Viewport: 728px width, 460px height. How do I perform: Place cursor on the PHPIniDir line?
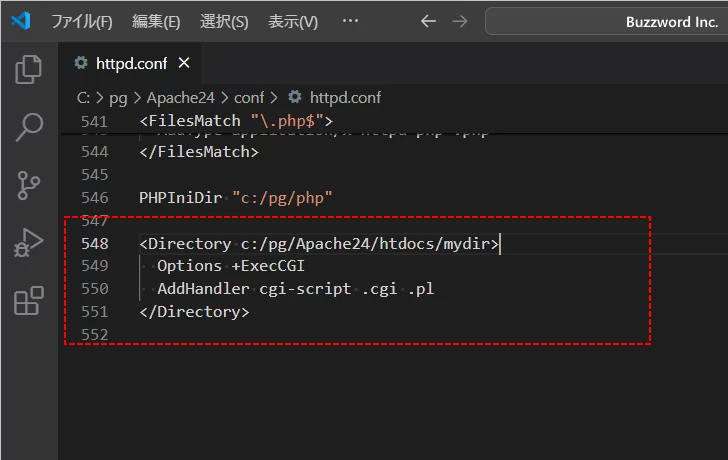(x=235, y=198)
